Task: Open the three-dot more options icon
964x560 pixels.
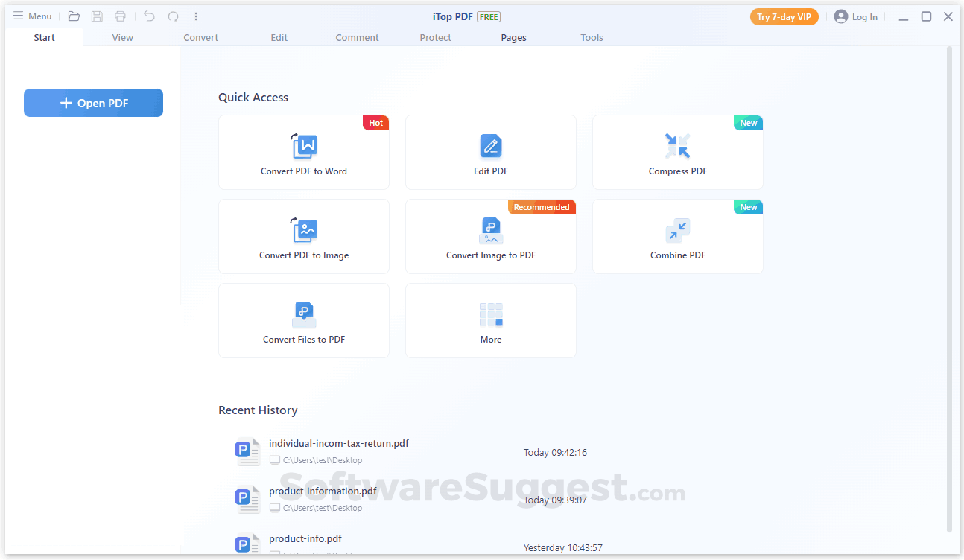Action: click(196, 16)
